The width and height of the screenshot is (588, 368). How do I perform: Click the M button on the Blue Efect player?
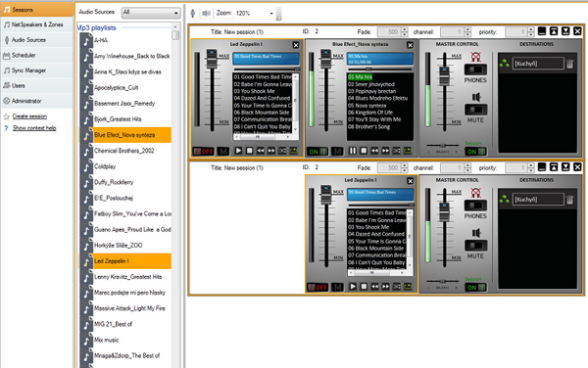(337, 152)
